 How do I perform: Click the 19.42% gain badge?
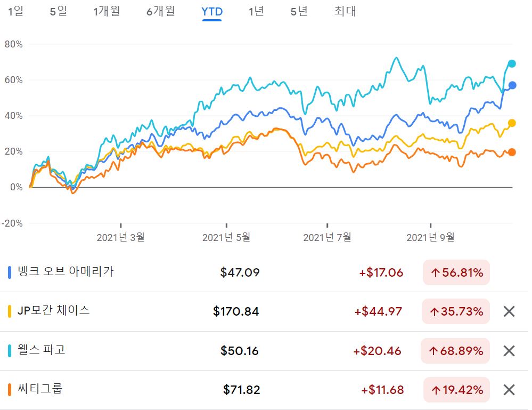click(x=457, y=390)
